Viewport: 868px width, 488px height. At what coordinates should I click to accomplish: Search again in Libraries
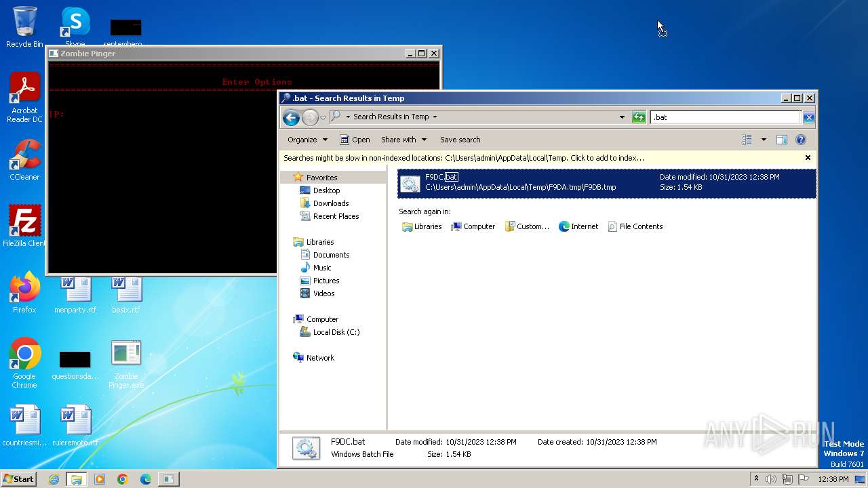[x=422, y=226]
